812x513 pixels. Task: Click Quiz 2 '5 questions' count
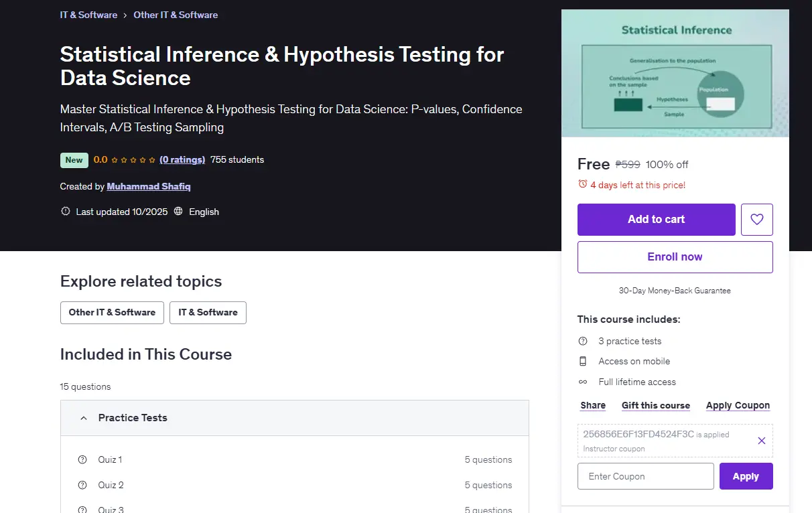[x=488, y=485]
